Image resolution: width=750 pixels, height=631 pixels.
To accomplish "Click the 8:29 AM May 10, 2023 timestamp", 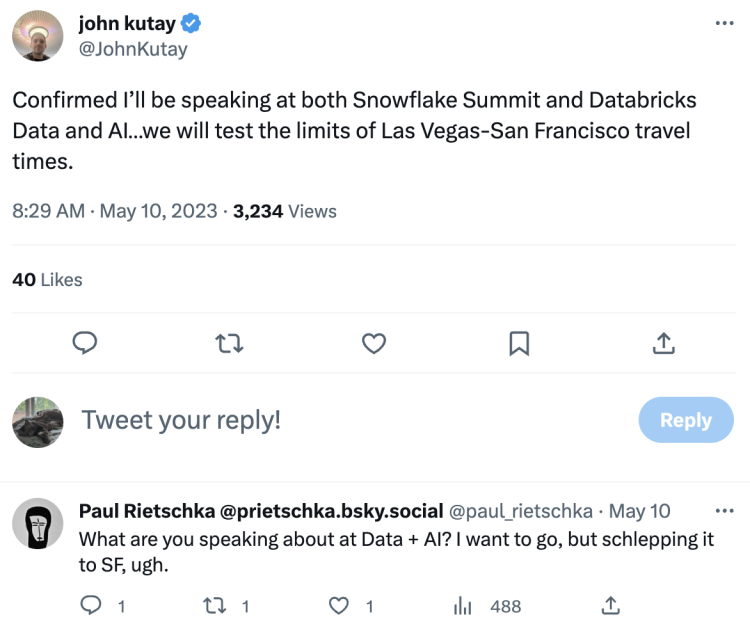I will click(x=116, y=211).
